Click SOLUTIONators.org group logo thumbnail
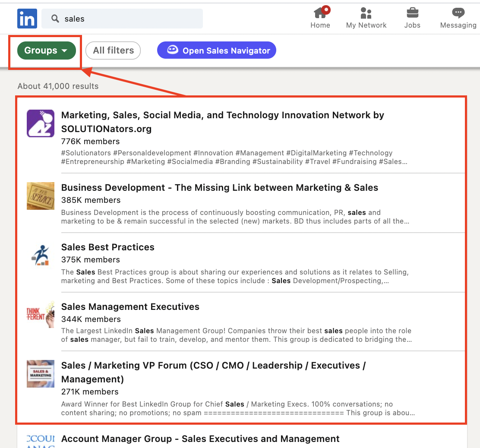Viewport: 480px width, 448px height. click(x=41, y=123)
